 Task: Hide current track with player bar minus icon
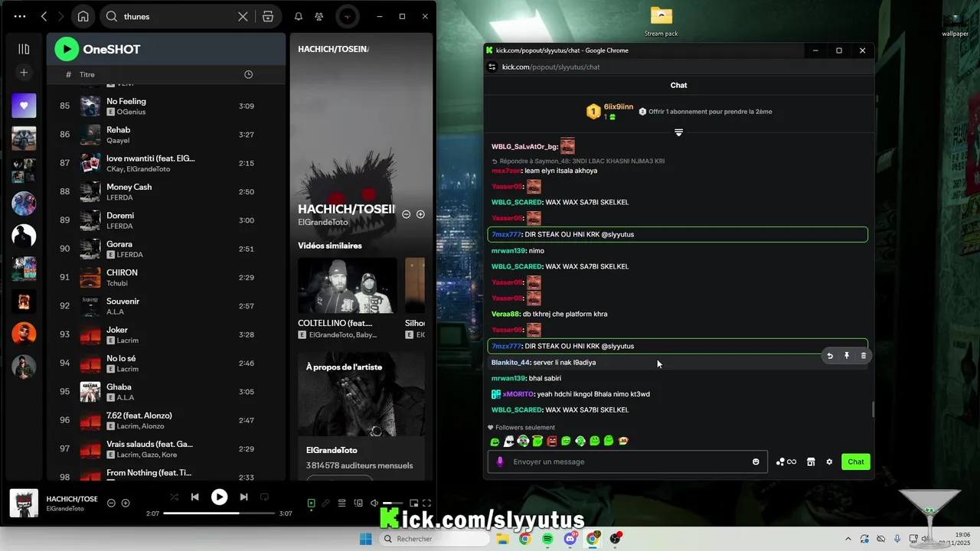[x=111, y=503]
